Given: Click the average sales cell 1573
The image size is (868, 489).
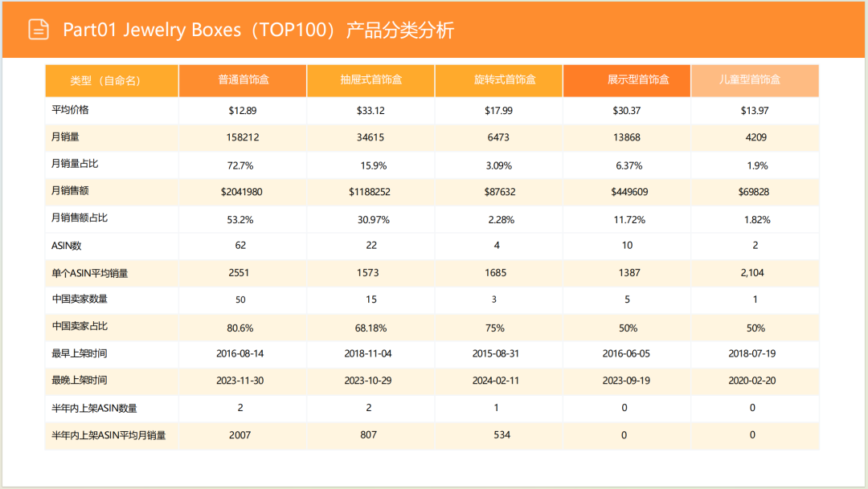Looking at the screenshot, I should 367,273.
